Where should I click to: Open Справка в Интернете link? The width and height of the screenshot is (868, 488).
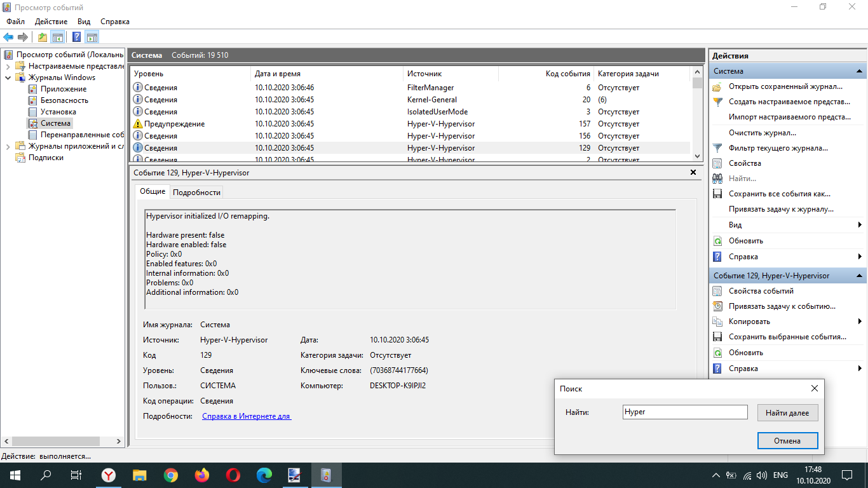(247, 416)
